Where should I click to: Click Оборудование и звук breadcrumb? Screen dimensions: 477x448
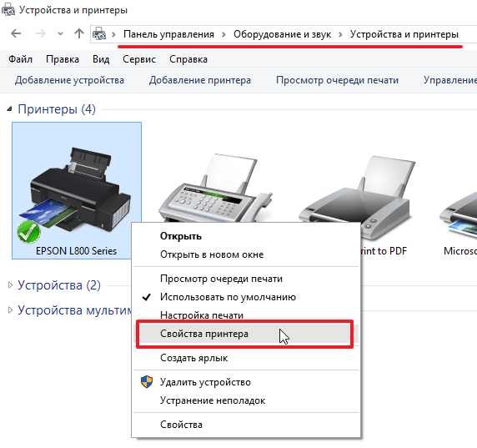(x=282, y=34)
